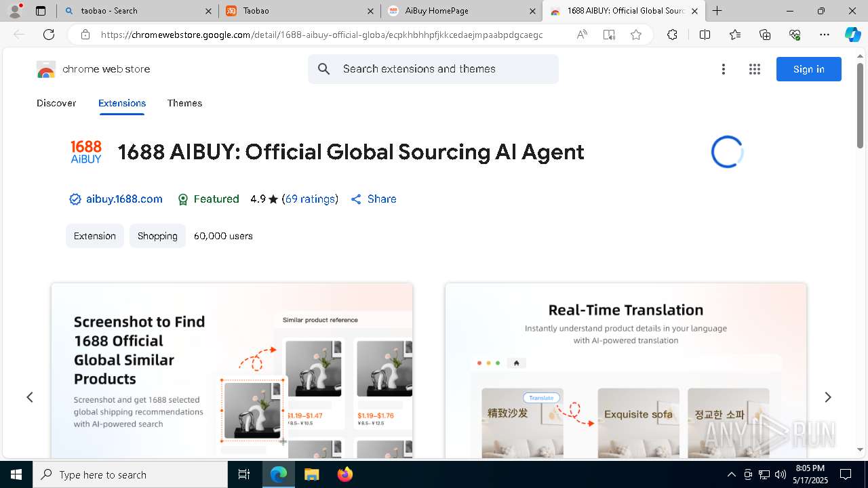Screen dimensions: 868x488
Task: Open the tab actions menu
Action: point(41,11)
